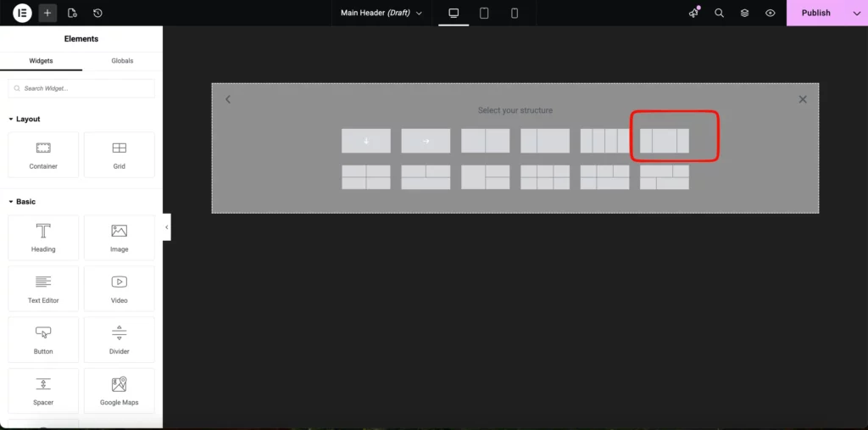
Task: Select the highlighted three-column structure preset
Action: (664, 141)
